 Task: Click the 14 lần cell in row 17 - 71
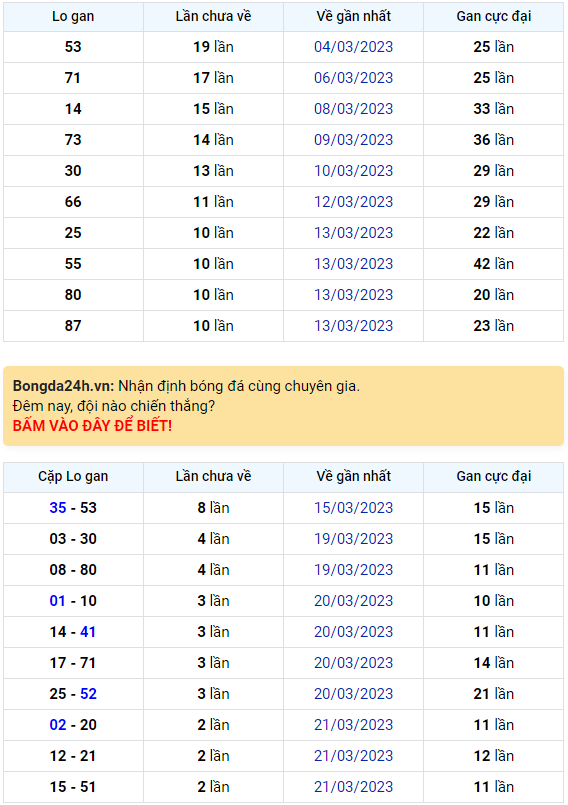494,663
